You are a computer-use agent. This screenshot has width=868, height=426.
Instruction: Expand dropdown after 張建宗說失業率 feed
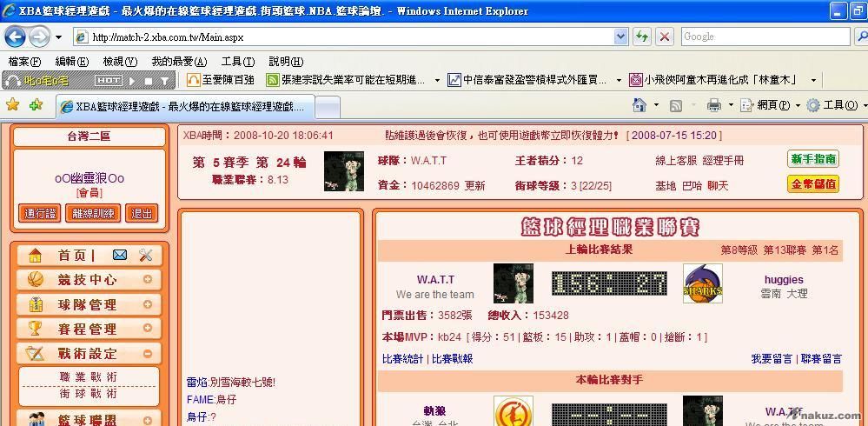pos(437,80)
